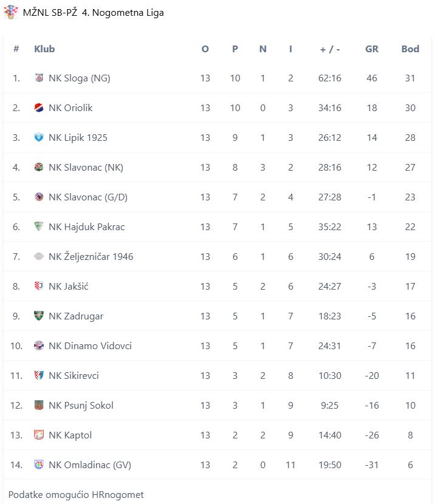Open the NK Željezničar 1946 team link
The image size is (438, 504).
[x=91, y=257]
